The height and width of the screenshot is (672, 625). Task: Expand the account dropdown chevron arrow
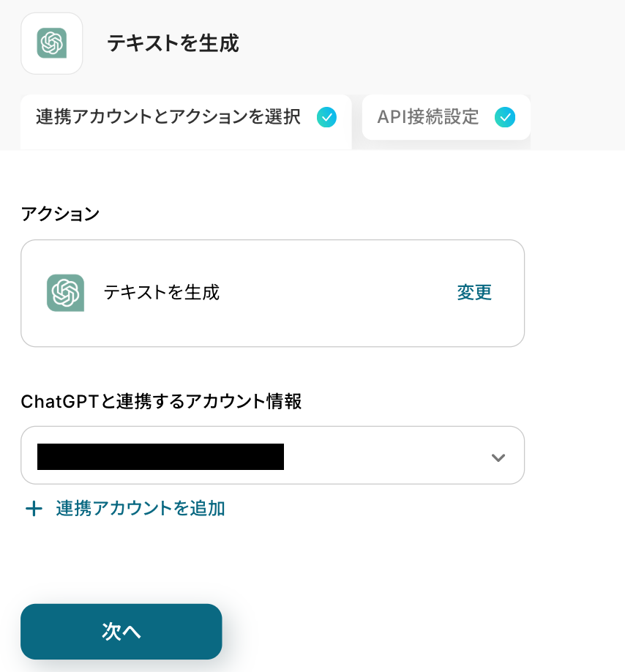(x=498, y=458)
